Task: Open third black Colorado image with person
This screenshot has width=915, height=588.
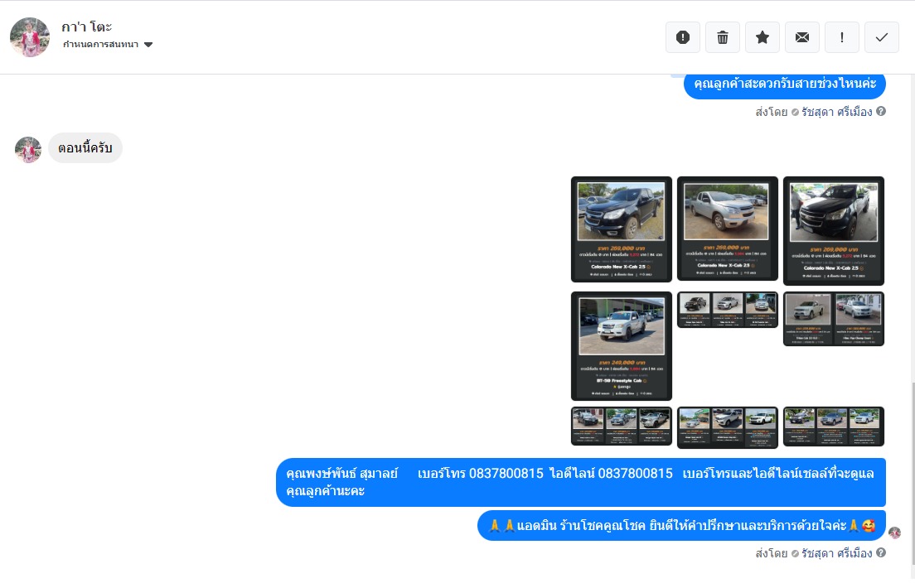Action: point(834,230)
